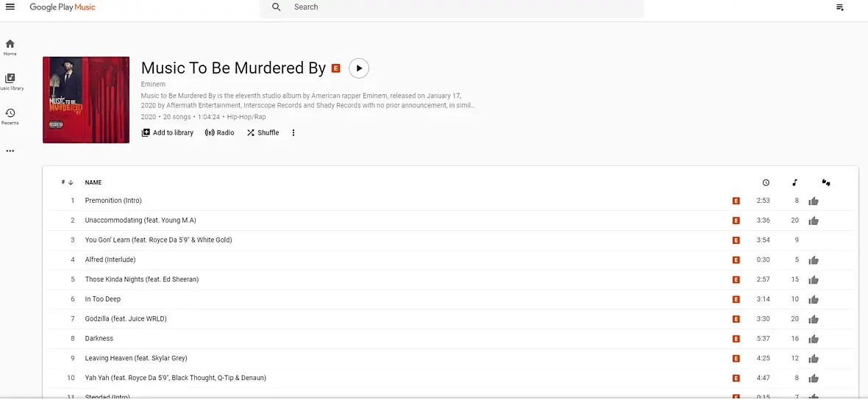
Task: Click Alfred duration 0:30
Action: (763, 260)
